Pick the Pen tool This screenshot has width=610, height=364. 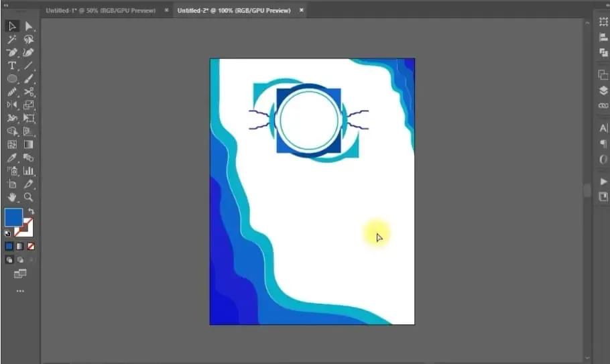click(x=12, y=52)
